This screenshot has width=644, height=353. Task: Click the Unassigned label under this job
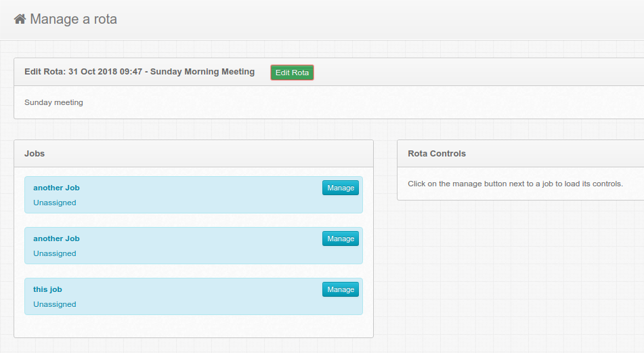[55, 304]
